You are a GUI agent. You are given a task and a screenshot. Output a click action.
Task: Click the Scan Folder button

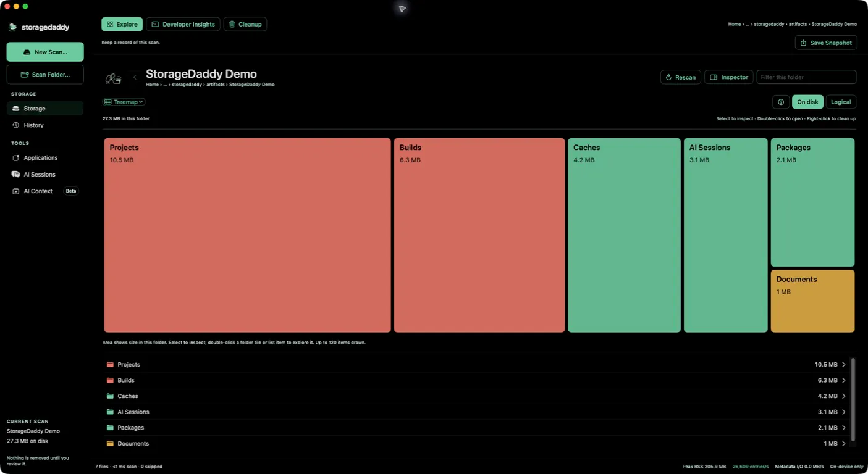(45, 75)
